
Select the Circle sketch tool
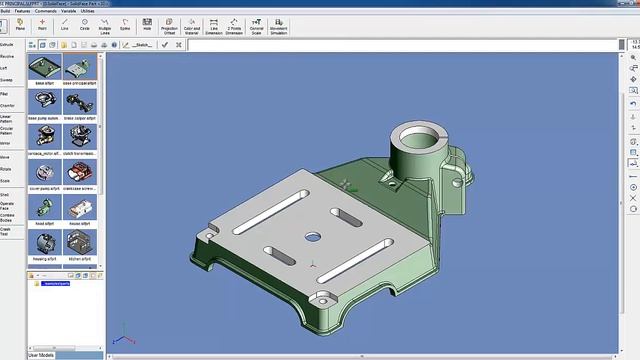pyautogui.click(x=84, y=24)
